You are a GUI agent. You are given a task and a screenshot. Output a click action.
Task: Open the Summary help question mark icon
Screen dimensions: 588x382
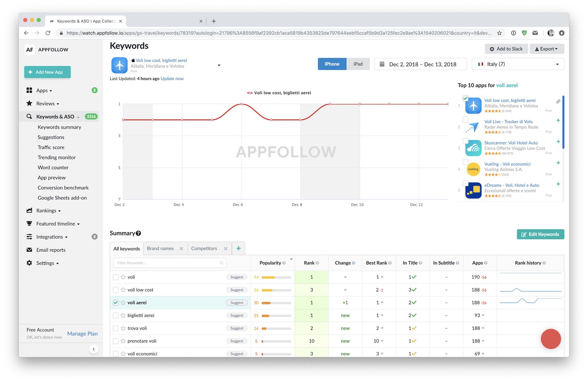click(x=139, y=233)
